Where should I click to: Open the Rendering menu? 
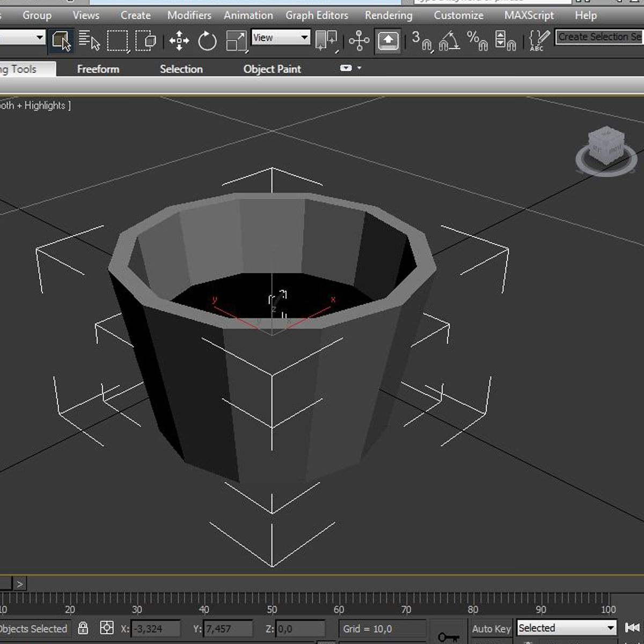pos(389,16)
